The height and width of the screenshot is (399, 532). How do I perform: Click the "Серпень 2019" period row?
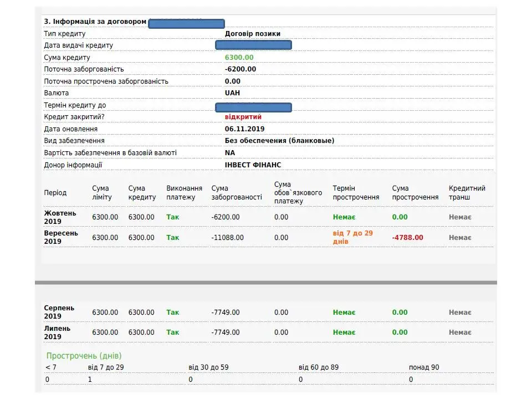[x=59, y=312]
